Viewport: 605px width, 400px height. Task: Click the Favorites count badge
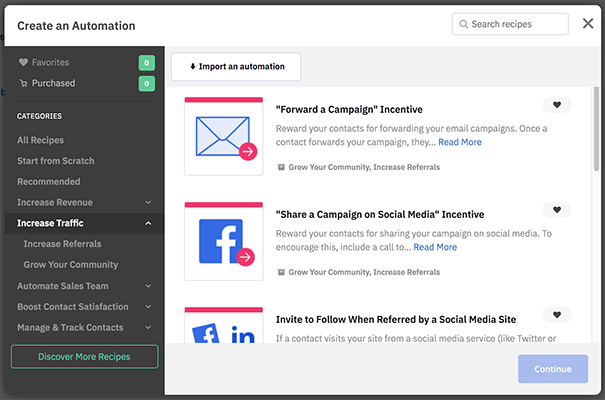(147, 63)
